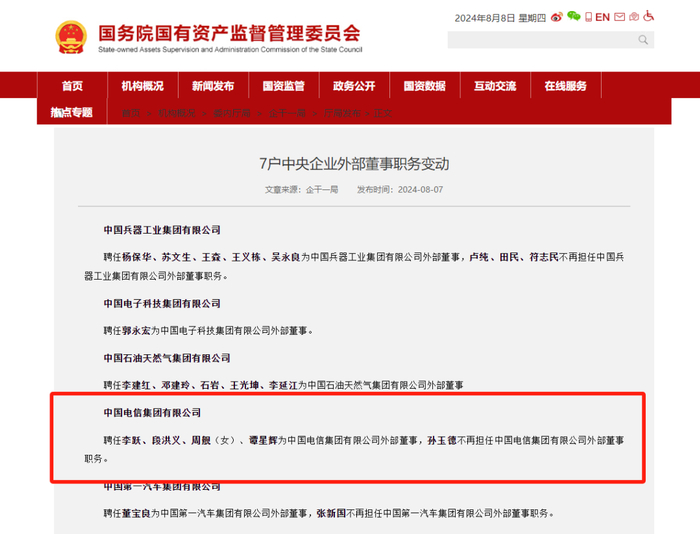The width and height of the screenshot is (700, 534).
Task: Switch to English via EN
Action: click(x=602, y=17)
